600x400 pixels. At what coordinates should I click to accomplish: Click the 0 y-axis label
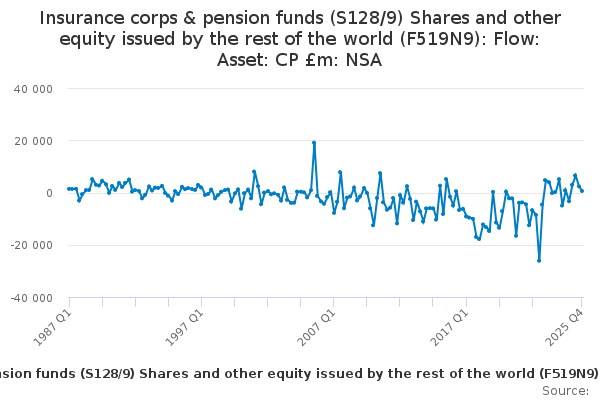point(48,193)
